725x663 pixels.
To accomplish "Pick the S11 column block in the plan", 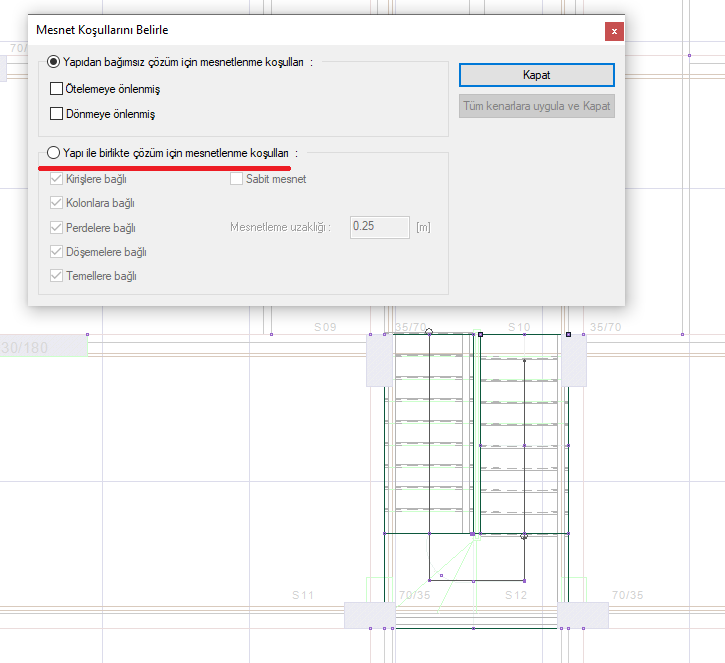I will (x=369, y=615).
